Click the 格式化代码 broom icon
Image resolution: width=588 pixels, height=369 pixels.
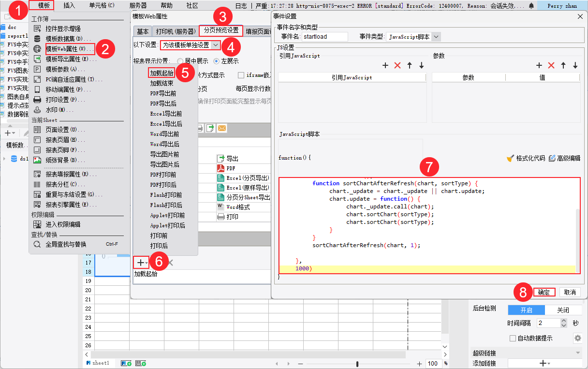click(x=510, y=158)
